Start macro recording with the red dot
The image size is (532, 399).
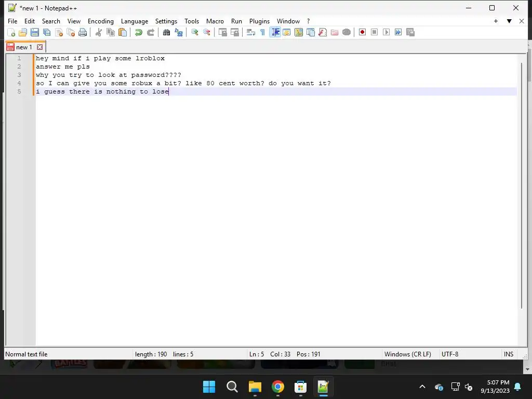coord(362,32)
